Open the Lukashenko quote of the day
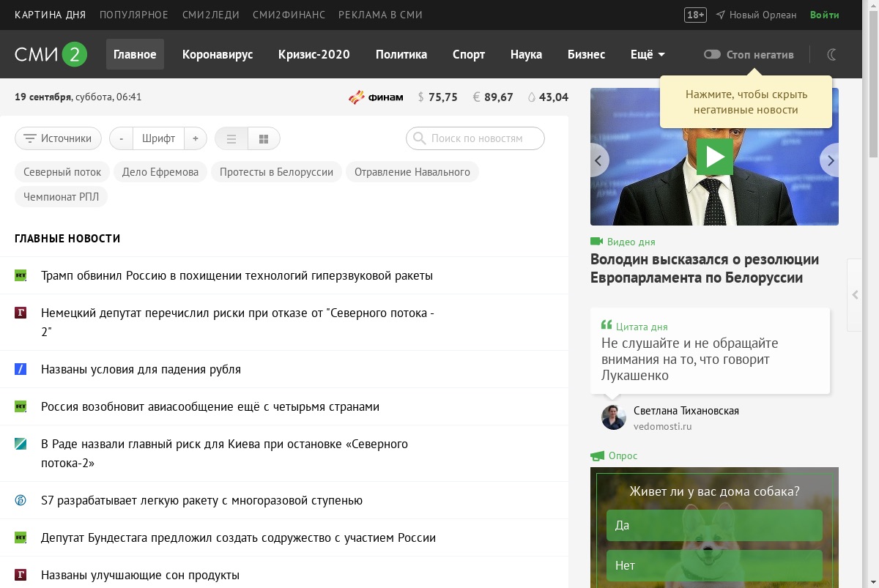 690,359
